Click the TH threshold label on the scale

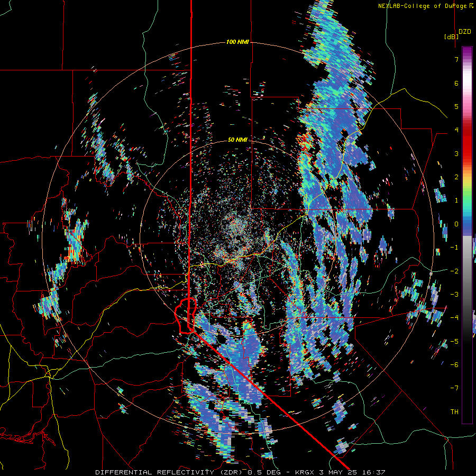tap(454, 411)
